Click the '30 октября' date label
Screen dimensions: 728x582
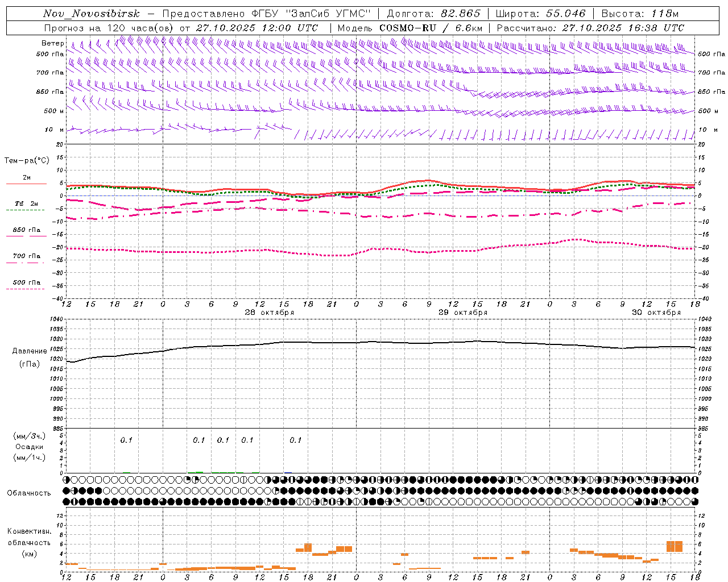656,313
